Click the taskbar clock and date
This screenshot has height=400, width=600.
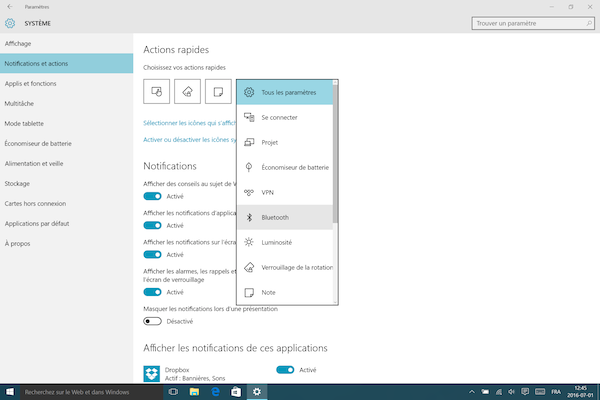(x=580, y=392)
